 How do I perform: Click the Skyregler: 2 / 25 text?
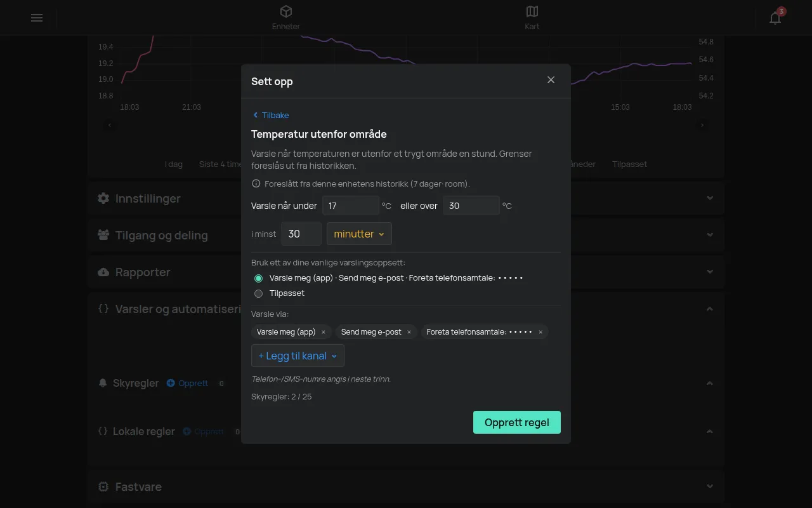282,397
